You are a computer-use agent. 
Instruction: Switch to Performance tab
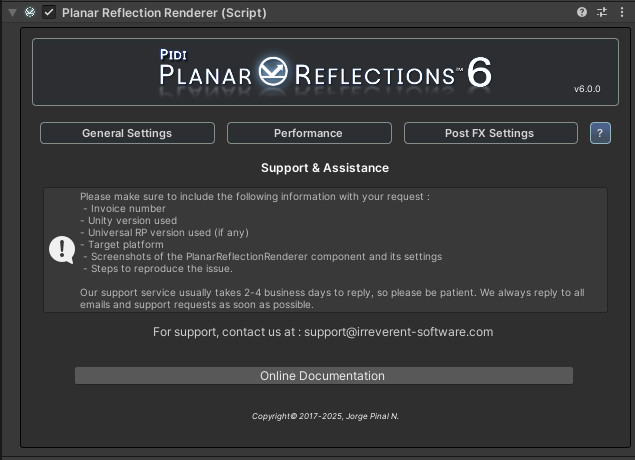click(x=309, y=133)
